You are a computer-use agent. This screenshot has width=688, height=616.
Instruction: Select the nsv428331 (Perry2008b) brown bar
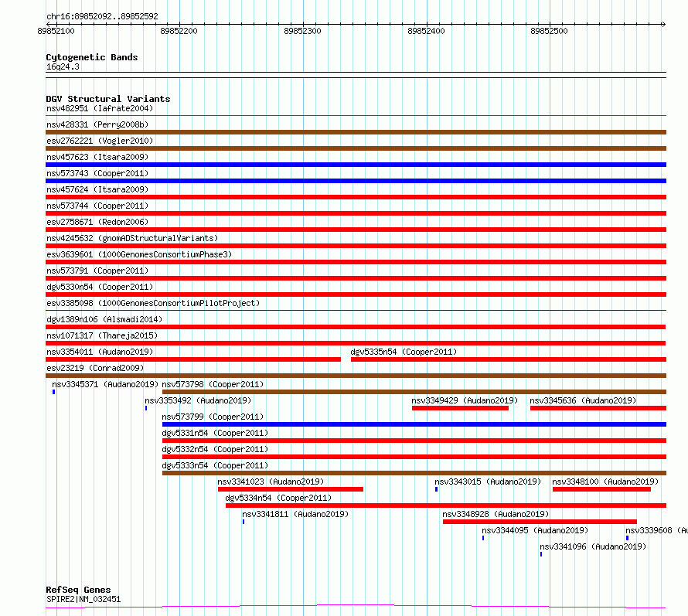pos(356,132)
